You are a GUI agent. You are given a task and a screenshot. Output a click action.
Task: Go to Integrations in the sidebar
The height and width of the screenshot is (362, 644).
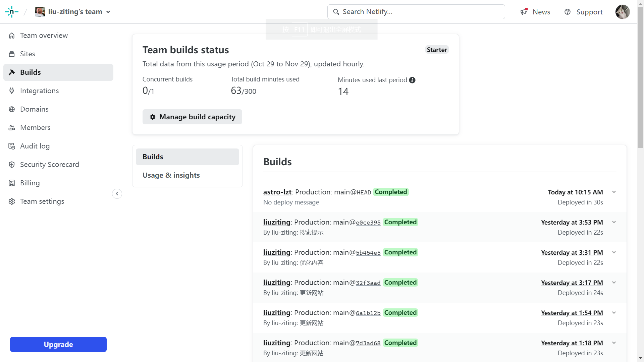[39, 91]
